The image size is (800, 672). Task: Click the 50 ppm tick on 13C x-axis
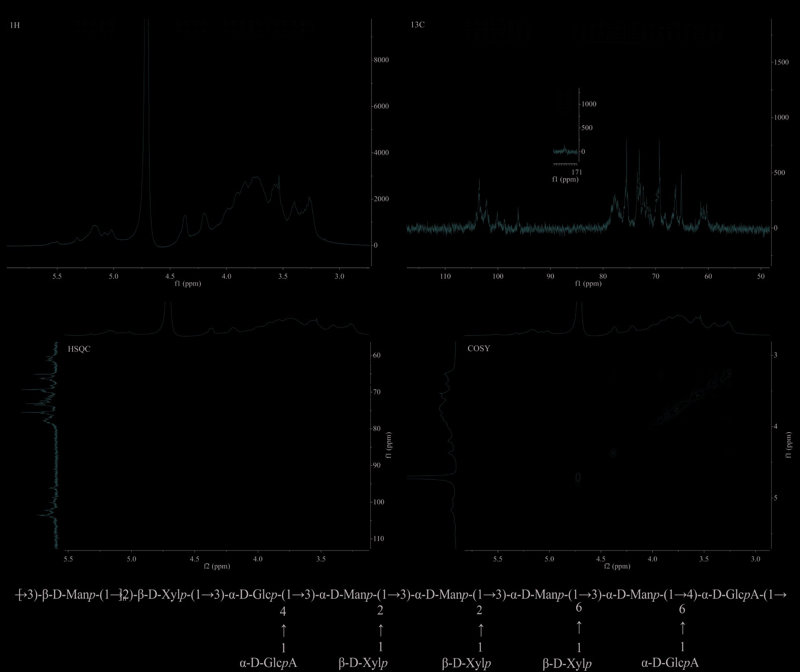[x=761, y=277]
